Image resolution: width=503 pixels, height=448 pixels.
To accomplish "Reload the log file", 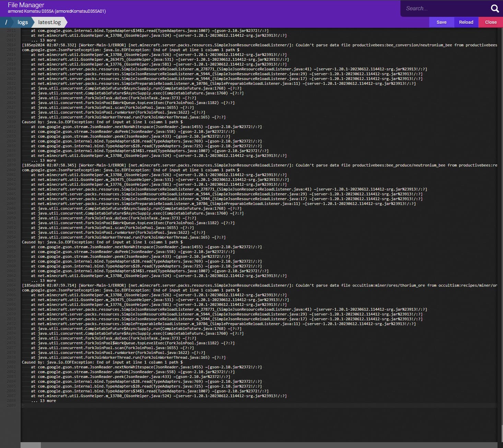I will (466, 22).
